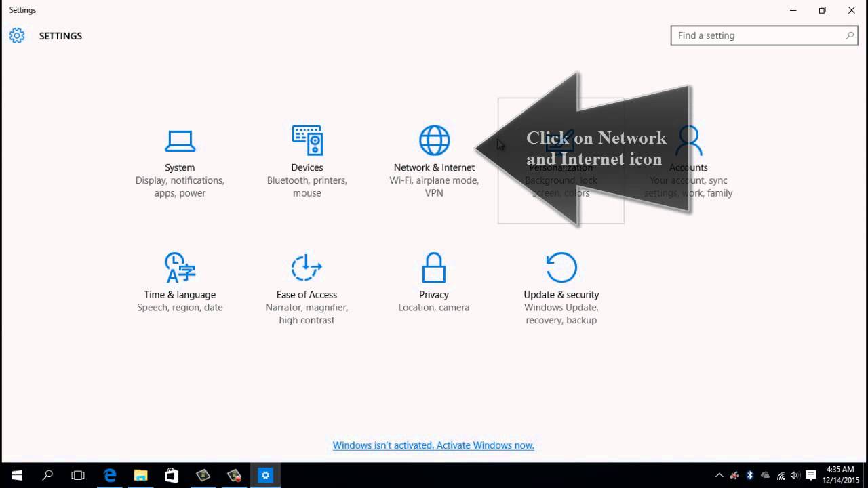Click the magnifier icon in search box
This screenshot has height=488, width=868.
pos(850,35)
